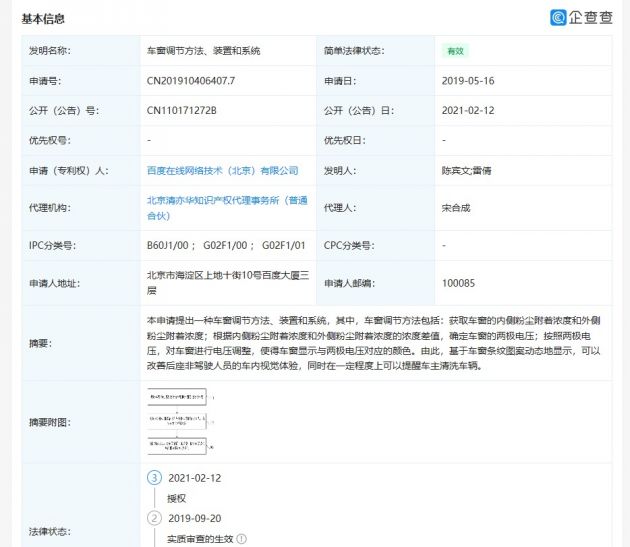This screenshot has width=630, height=547.
Task: Click the 代理机构 field label
Action: coord(50,208)
